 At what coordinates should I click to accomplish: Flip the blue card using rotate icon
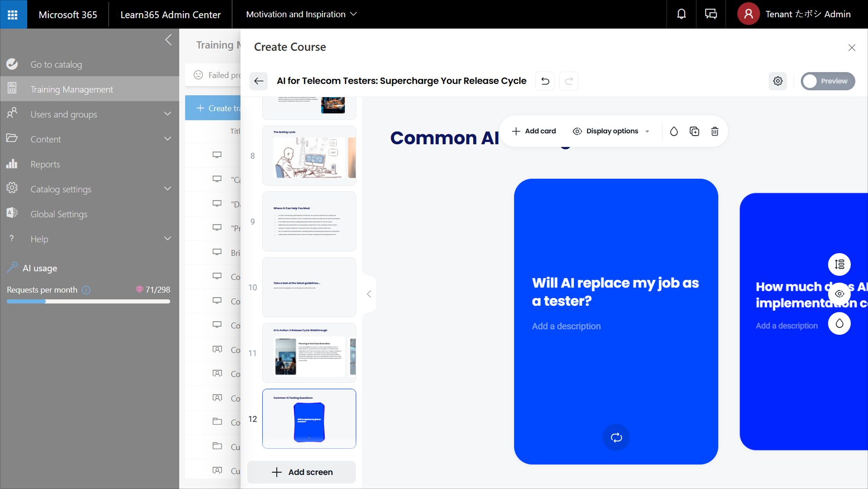616,437
